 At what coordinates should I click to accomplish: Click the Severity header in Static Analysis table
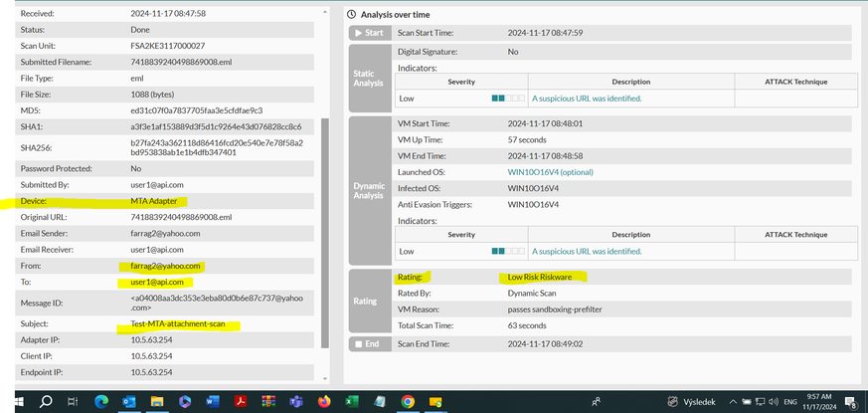tap(461, 82)
